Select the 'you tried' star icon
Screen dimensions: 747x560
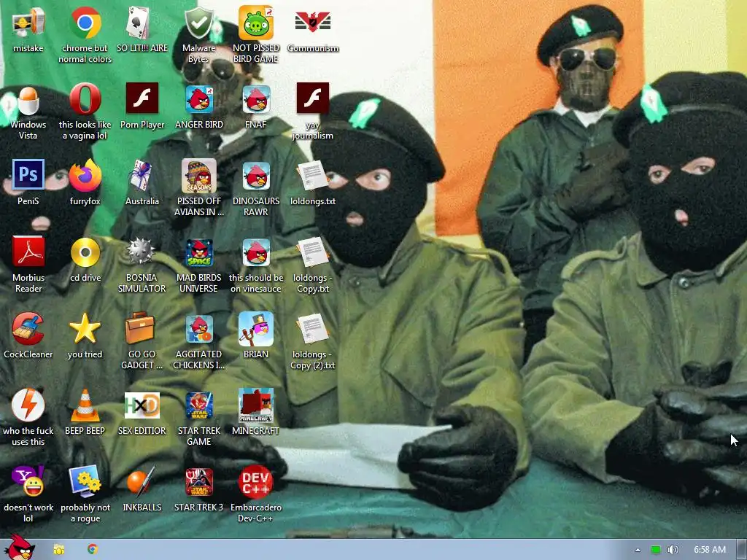click(x=85, y=329)
